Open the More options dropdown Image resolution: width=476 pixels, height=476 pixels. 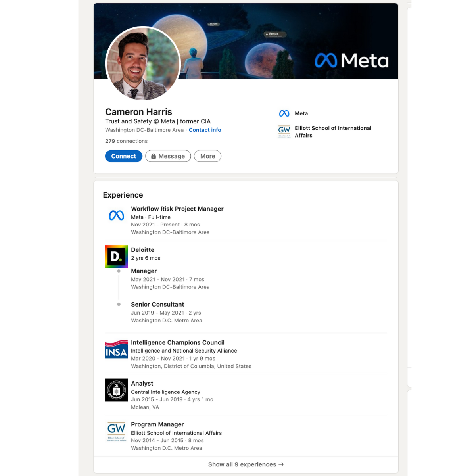(207, 156)
